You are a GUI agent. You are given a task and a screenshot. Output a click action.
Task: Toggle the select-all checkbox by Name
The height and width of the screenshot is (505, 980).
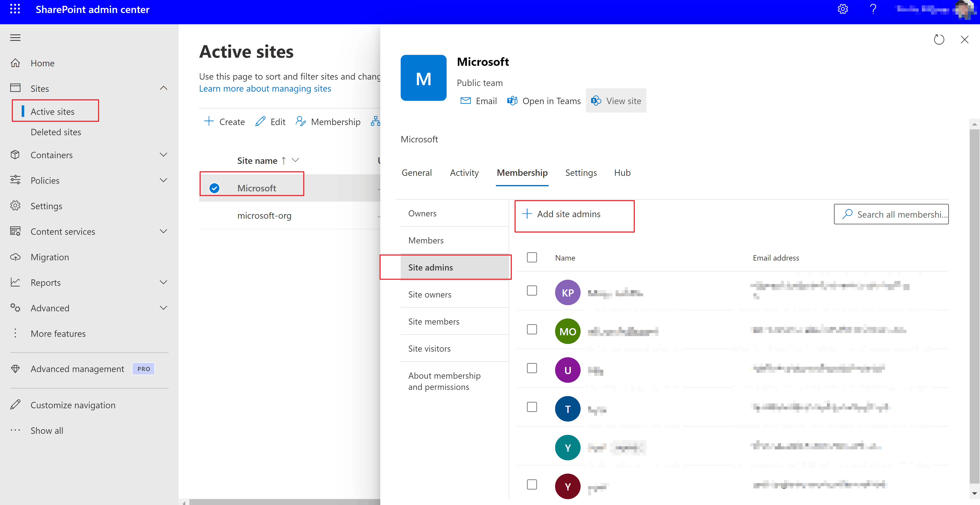(x=532, y=257)
